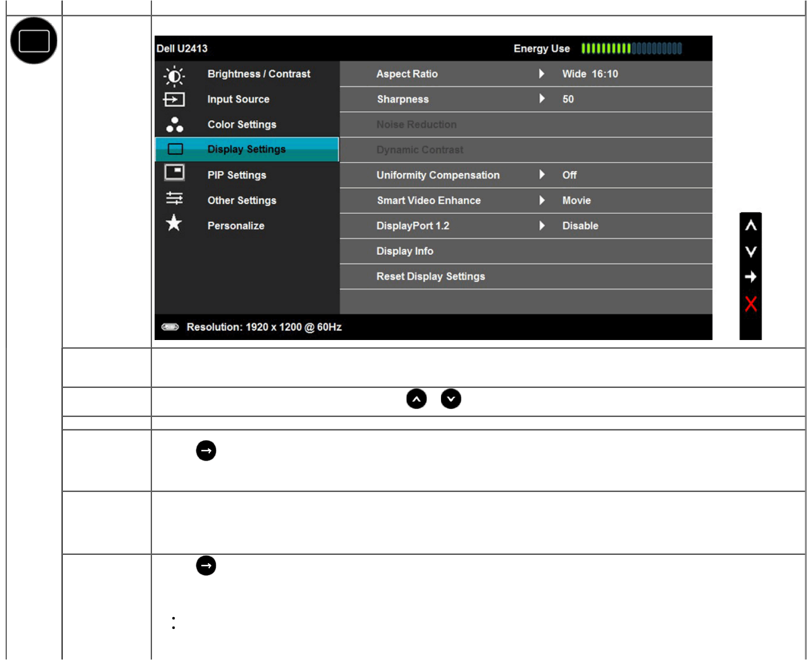This screenshot has height=660, width=812.
Task: Click the PIP Settings picture-in-picture icon
Action: click(174, 173)
